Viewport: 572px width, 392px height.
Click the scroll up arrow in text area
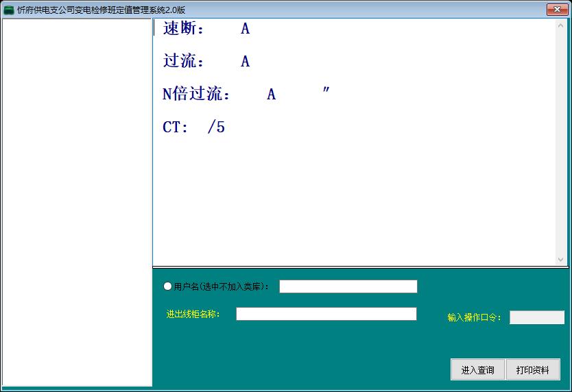(x=560, y=25)
